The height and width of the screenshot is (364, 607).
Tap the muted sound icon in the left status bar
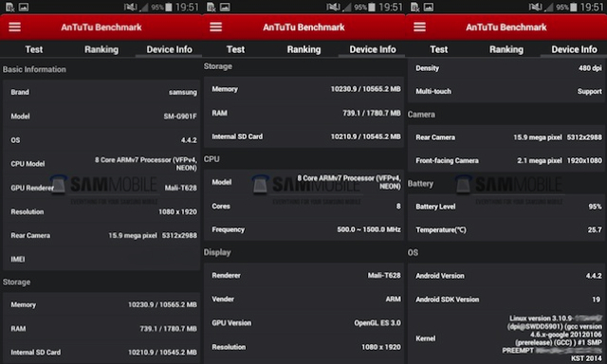[131, 7]
